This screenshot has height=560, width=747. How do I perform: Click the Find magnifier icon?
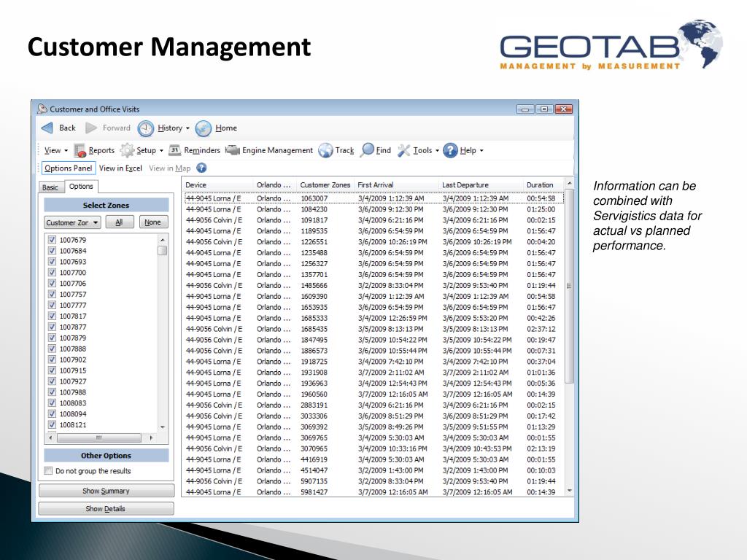(367, 150)
